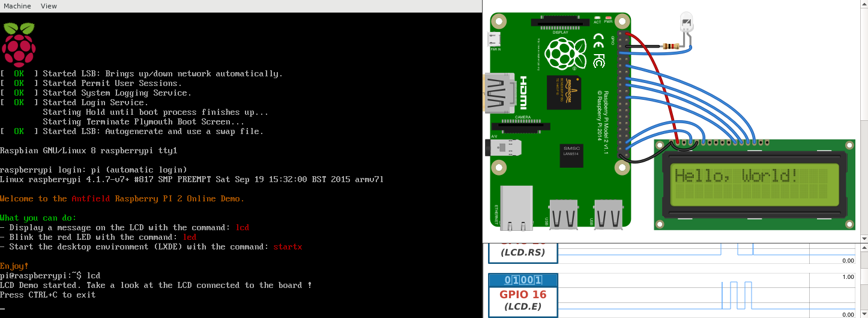Click the 'LCD Demo started' message line
Viewport: 868px width, 318px height.
[x=156, y=286]
